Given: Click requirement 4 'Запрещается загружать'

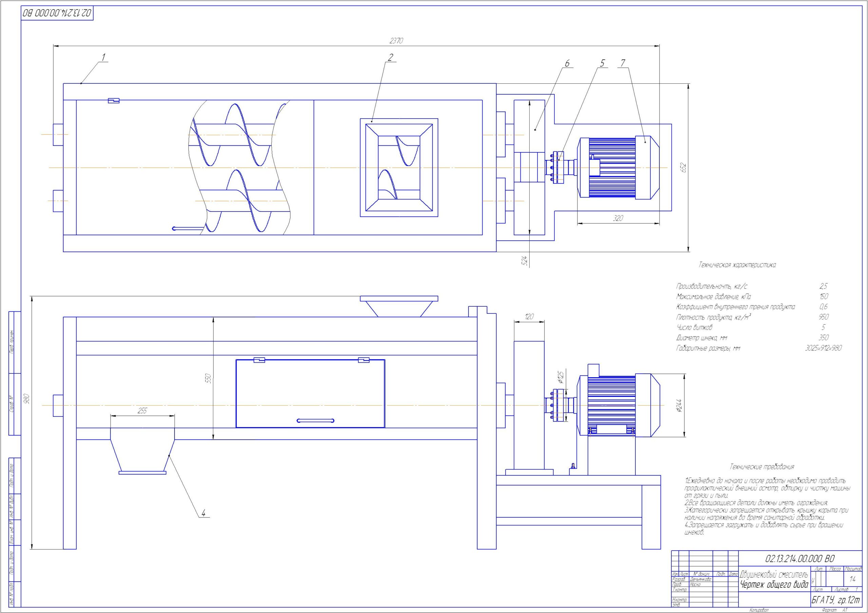Looking at the screenshot, I should (x=764, y=529).
